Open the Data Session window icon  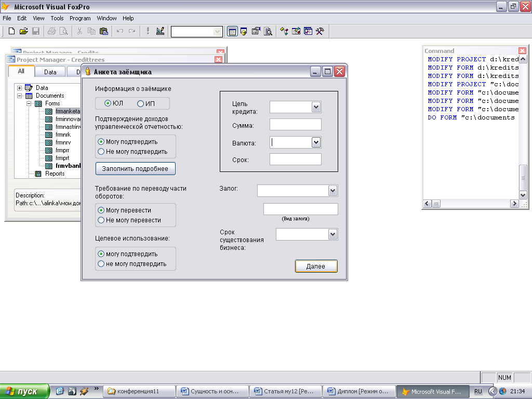(244, 32)
